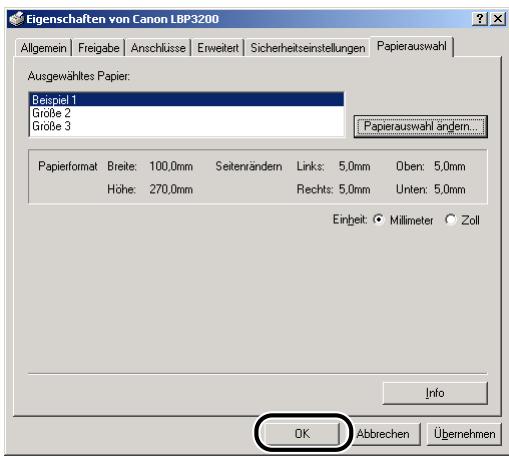Viewport: 509px width, 456px height.
Task: Click the Links margin value 5,0mm
Action: [354, 166]
